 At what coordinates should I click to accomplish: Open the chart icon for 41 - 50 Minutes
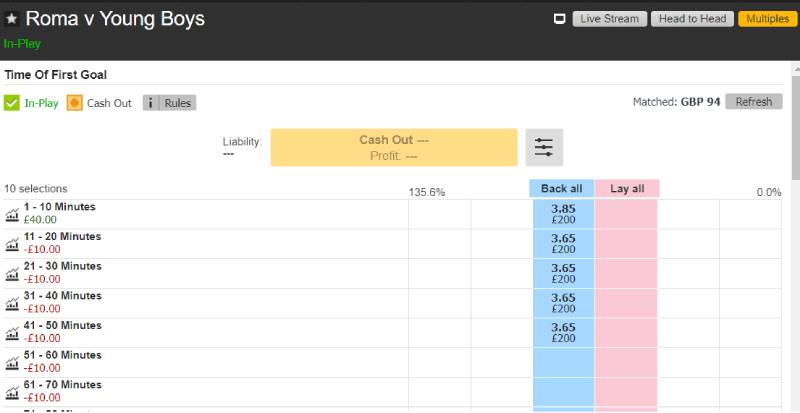(x=12, y=333)
